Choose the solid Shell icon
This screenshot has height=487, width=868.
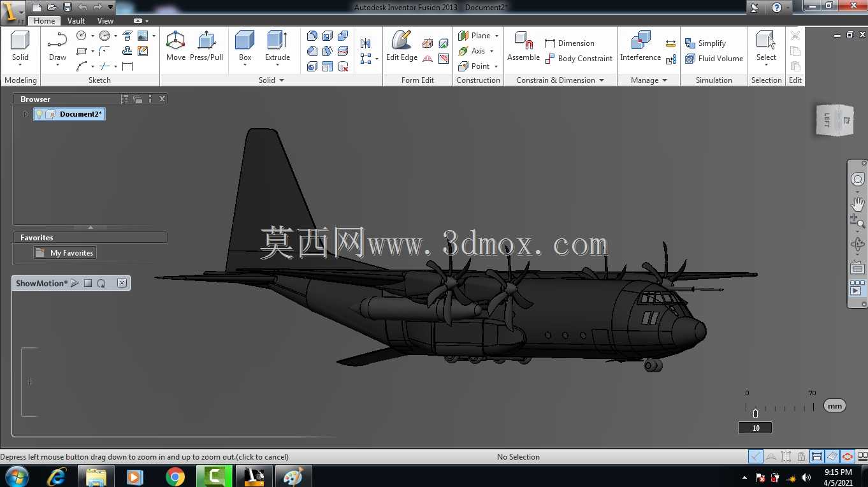click(328, 36)
